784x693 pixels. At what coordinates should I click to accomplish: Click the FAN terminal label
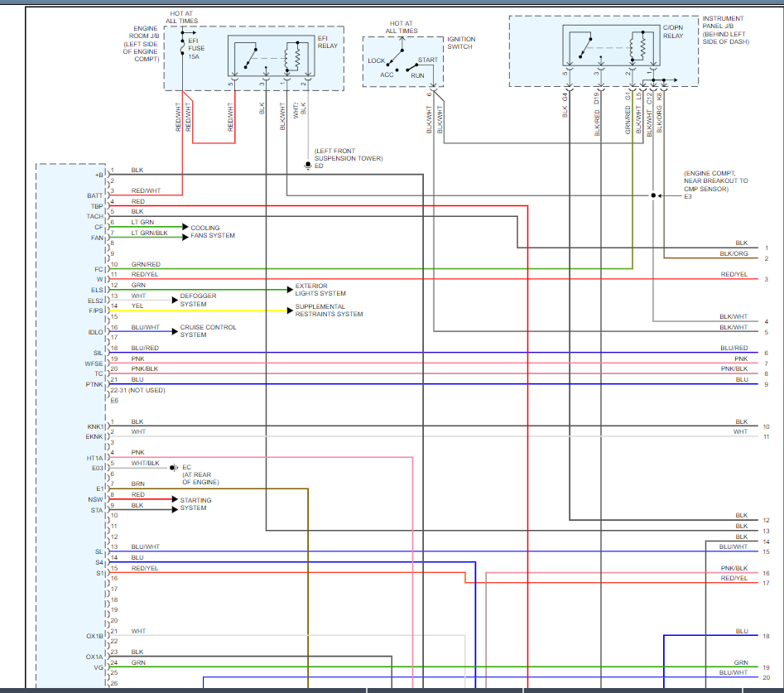(x=97, y=238)
